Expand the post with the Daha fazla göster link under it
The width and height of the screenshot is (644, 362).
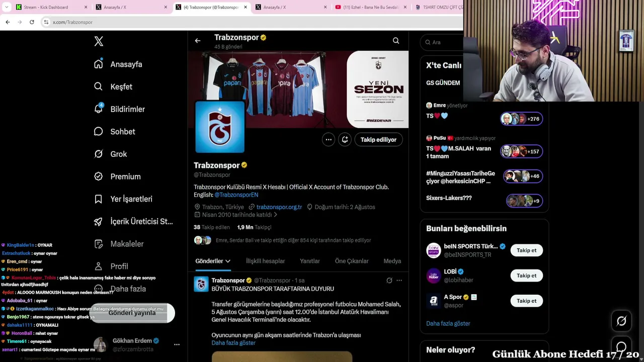click(233, 343)
